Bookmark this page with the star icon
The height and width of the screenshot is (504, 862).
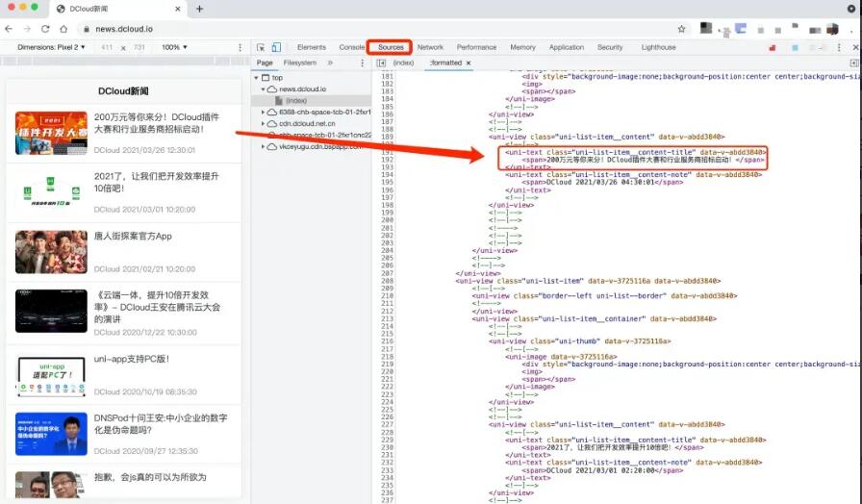pyautogui.click(x=682, y=29)
